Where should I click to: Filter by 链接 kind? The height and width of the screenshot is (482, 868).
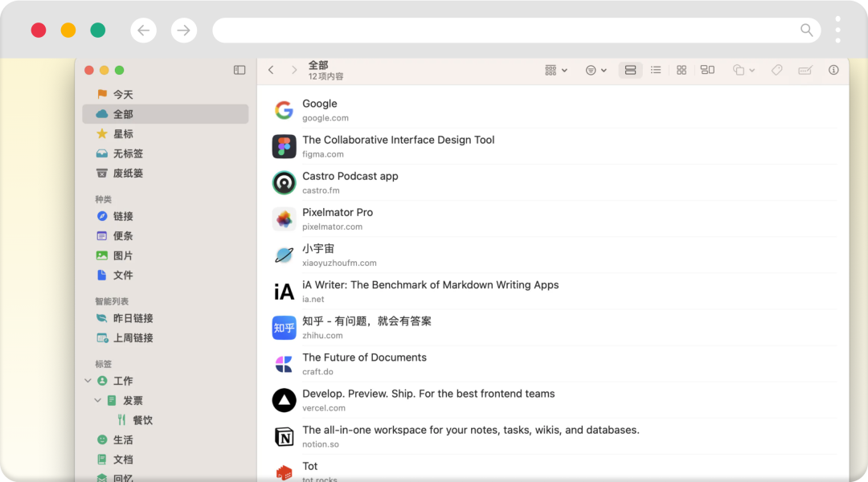[165, 216]
